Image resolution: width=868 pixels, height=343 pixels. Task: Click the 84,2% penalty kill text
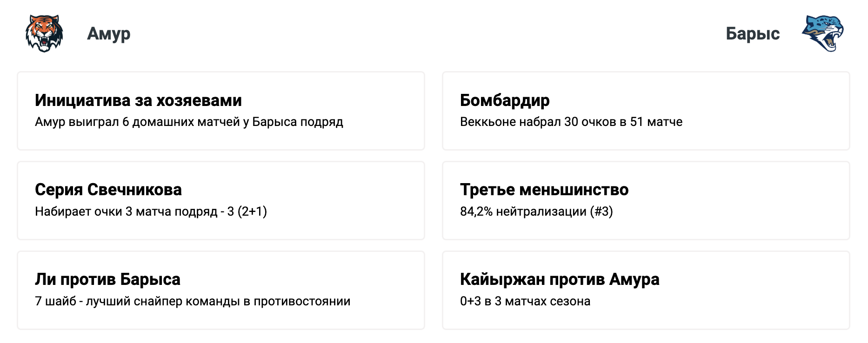pyautogui.click(x=536, y=211)
